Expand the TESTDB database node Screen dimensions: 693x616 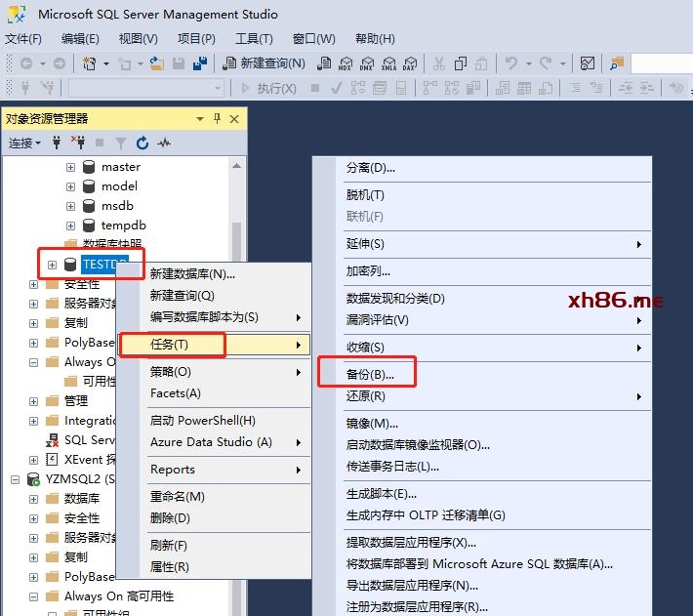pos(52,265)
